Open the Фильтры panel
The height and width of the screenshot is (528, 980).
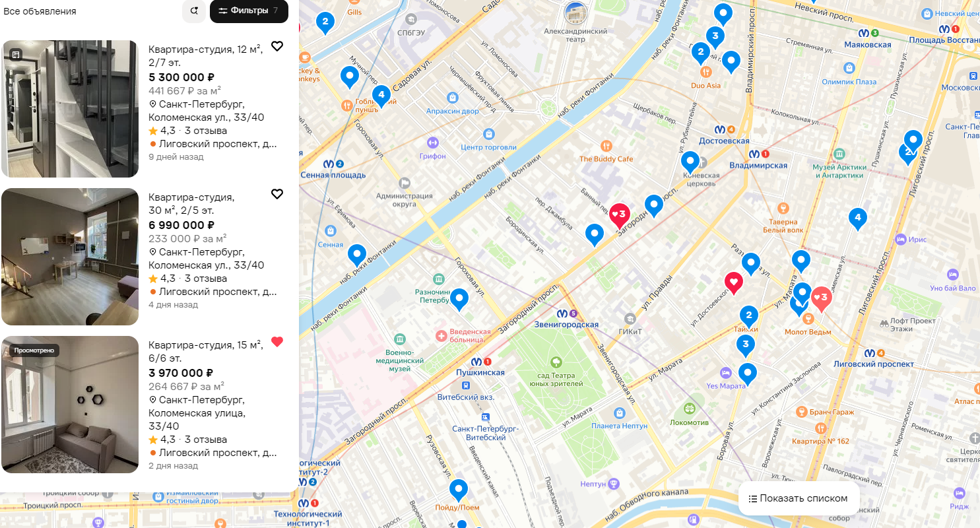coord(249,11)
